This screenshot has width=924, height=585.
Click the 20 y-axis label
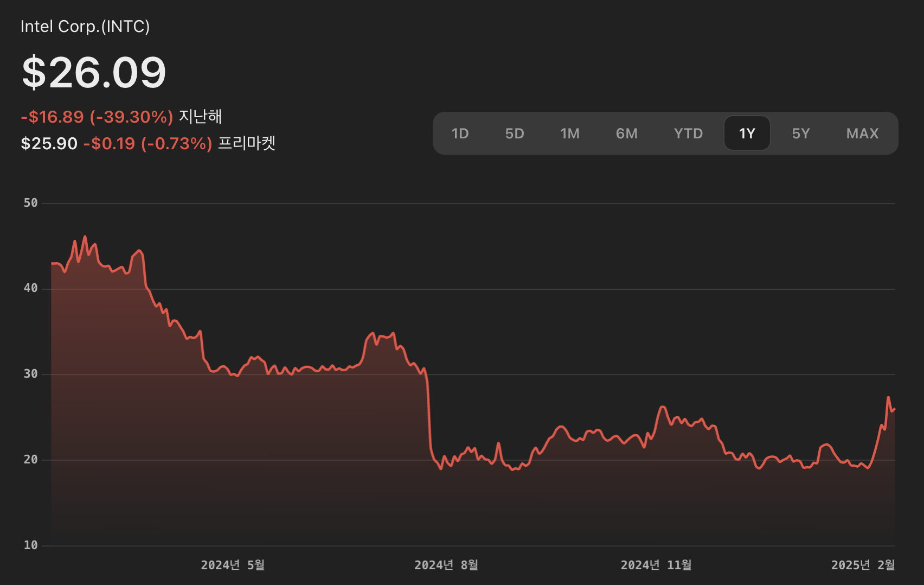coord(31,460)
